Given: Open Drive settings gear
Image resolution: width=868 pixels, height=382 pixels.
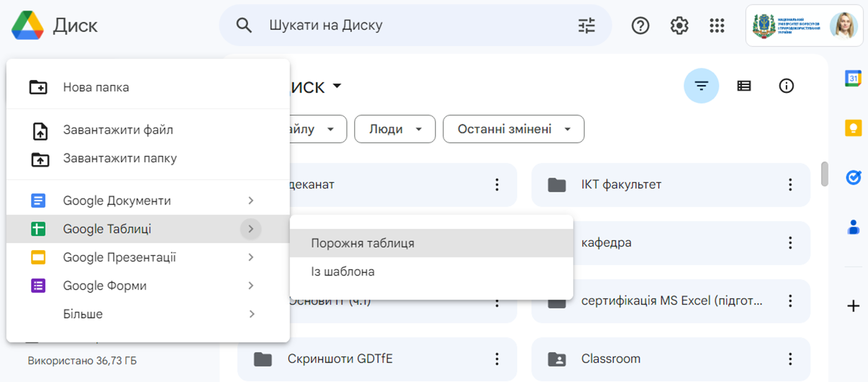Looking at the screenshot, I should click(679, 26).
